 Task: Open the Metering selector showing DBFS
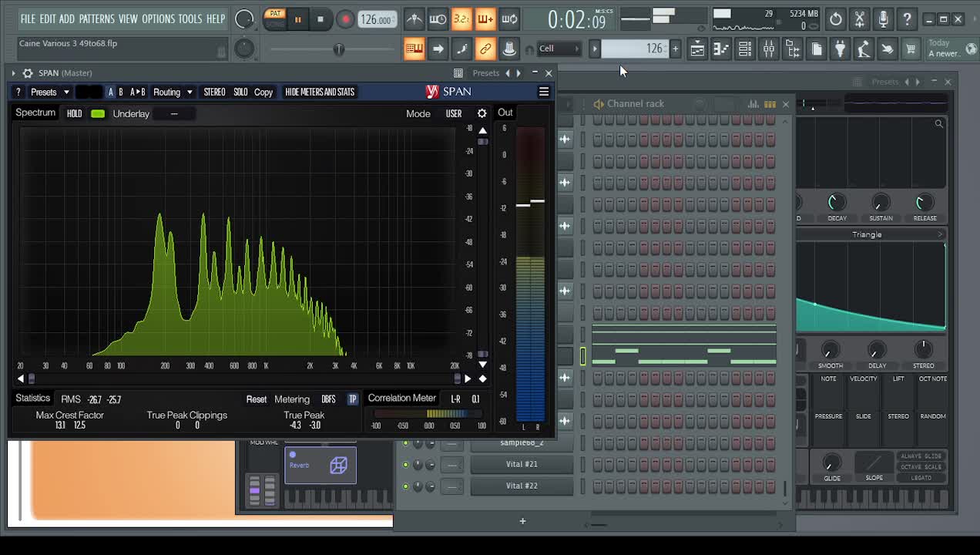(328, 399)
